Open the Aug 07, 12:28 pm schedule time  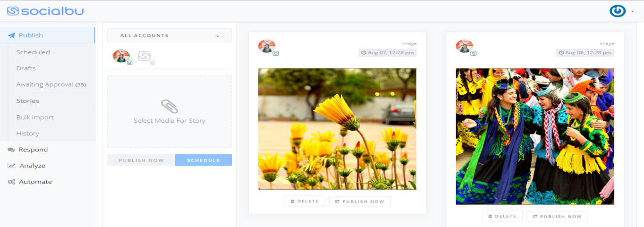(x=387, y=53)
